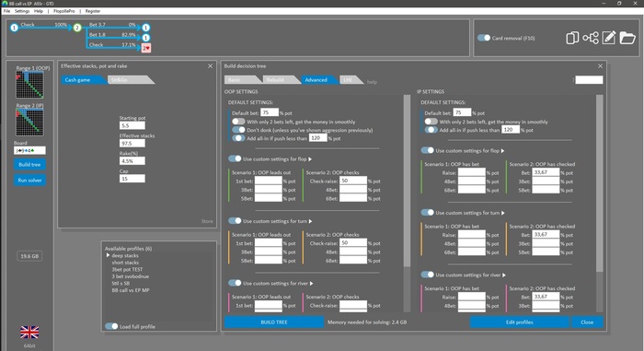The height and width of the screenshot is (351, 644).
Task: Toggle OOP 'With only 2 bets left' switch
Action: point(238,122)
